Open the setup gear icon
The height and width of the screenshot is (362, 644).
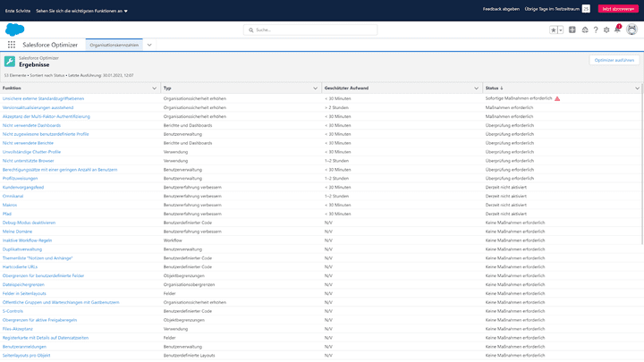[606, 29]
